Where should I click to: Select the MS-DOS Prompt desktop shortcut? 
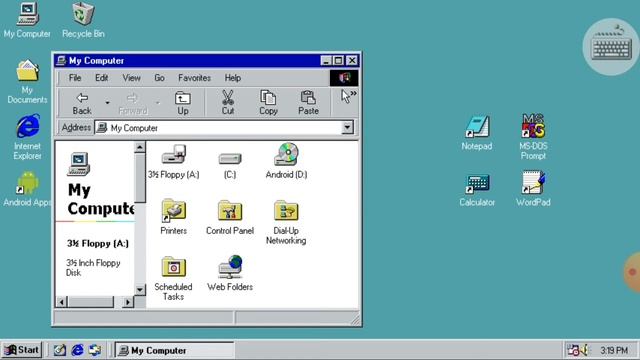coord(533,137)
